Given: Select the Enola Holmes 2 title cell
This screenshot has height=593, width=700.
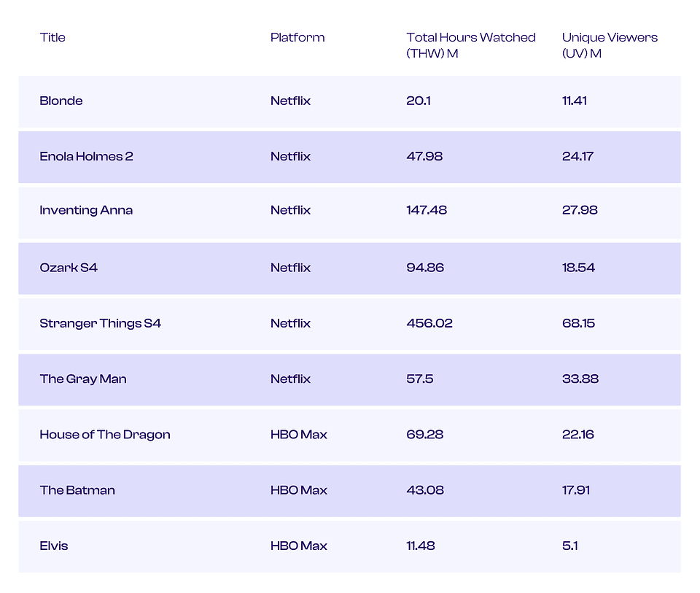Looking at the screenshot, I should pyautogui.click(x=86, y=156).
